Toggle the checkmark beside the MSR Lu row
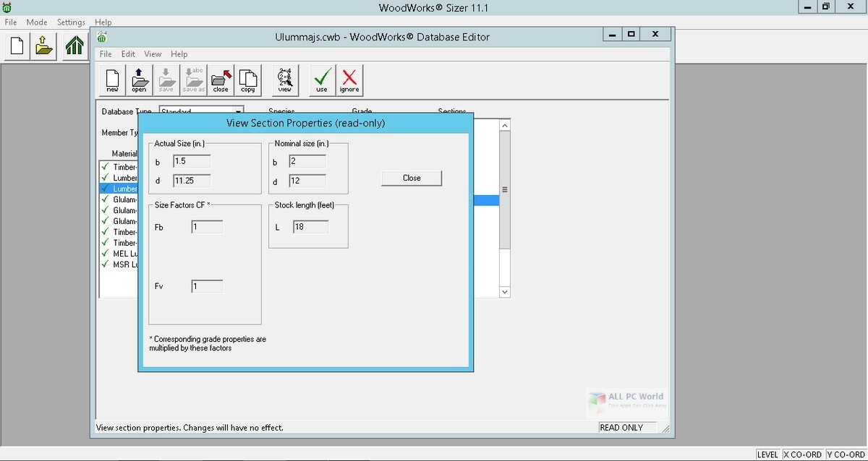 point(106,264)
